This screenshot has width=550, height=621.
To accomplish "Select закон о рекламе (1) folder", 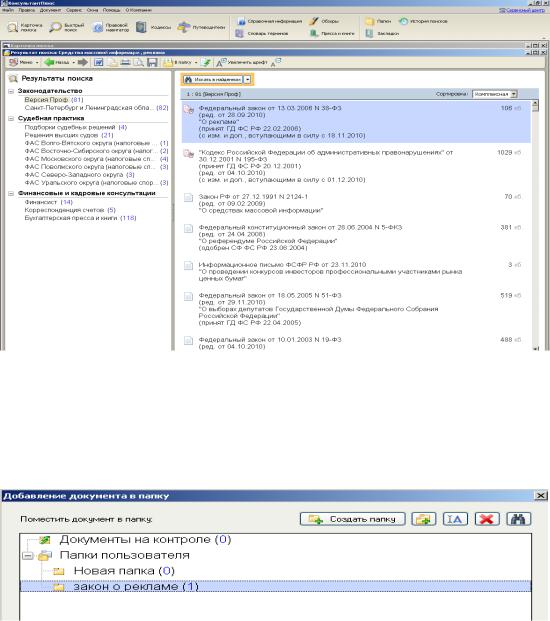I will click(x=276, y=587).
